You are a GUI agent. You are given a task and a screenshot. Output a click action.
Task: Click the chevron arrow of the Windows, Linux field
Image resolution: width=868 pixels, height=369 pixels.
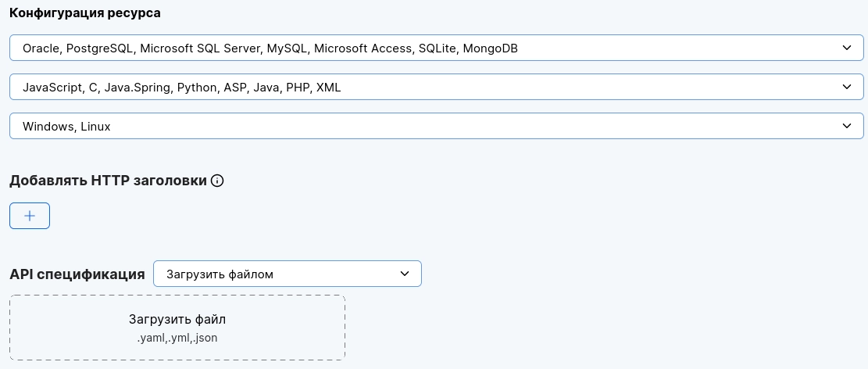tap(848, 126)
